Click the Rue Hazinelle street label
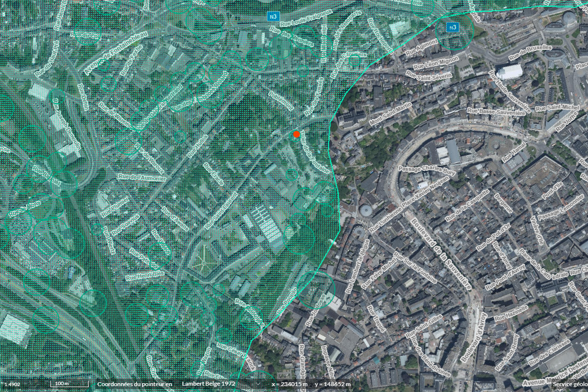588x392 pixels. click(511, 312)
